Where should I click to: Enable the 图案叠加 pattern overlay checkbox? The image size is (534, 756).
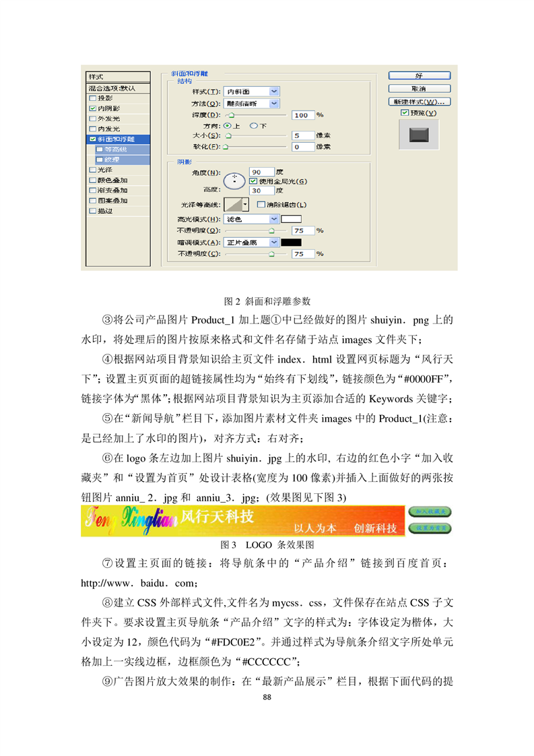(x=92, y=201)
